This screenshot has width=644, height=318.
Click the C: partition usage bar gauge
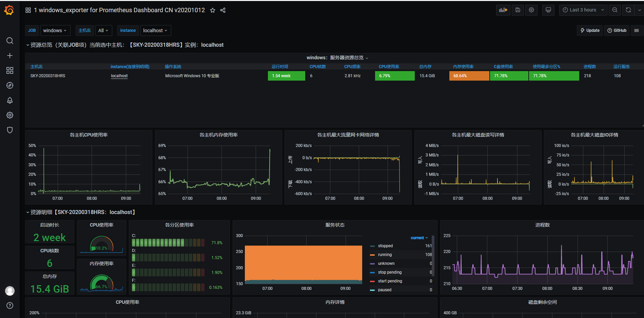pyautogui.click(x=168, y=242)
